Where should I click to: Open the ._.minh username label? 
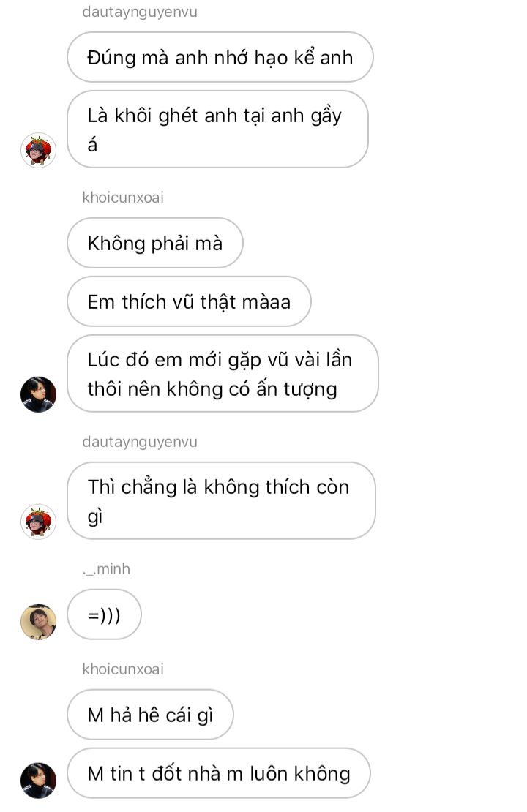[x=106, y=568]
